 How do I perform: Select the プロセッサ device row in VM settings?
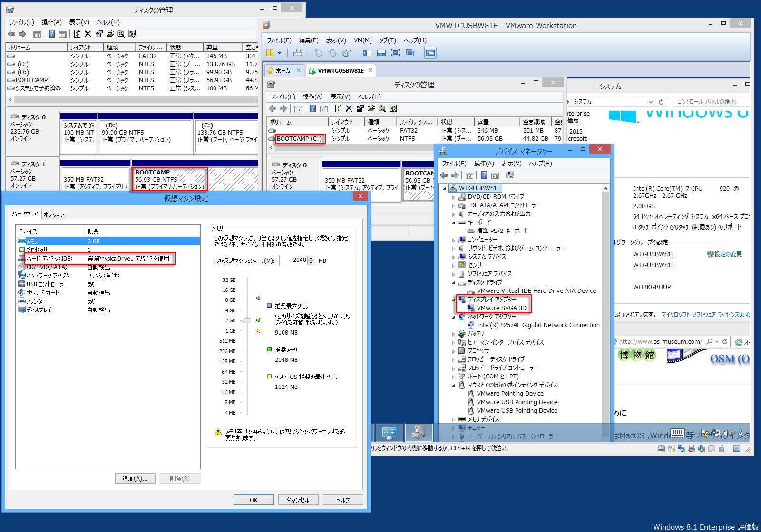tap(108, 250)
